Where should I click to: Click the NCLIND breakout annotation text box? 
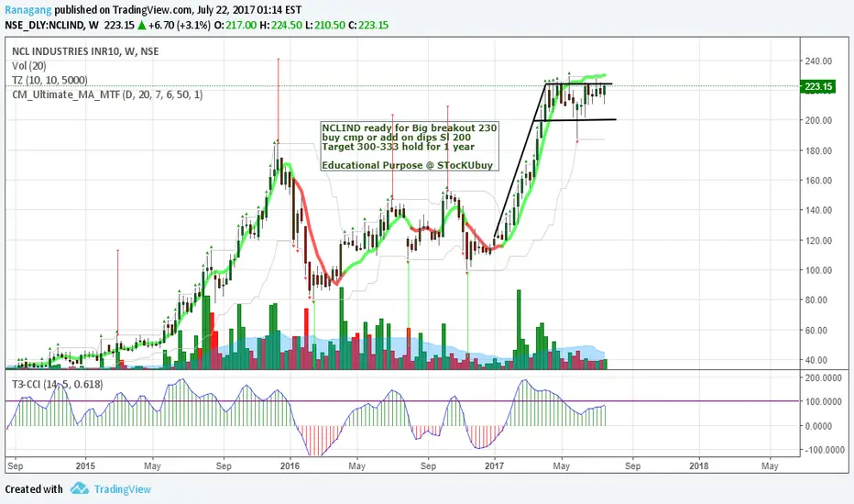409,147
